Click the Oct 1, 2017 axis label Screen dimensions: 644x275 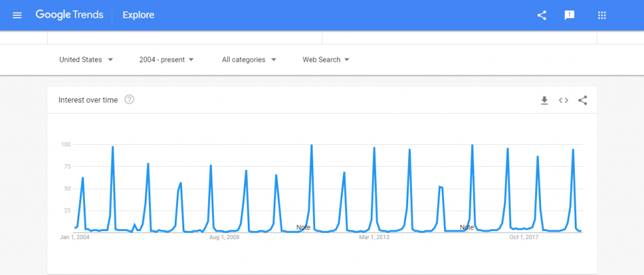[524, 238]
